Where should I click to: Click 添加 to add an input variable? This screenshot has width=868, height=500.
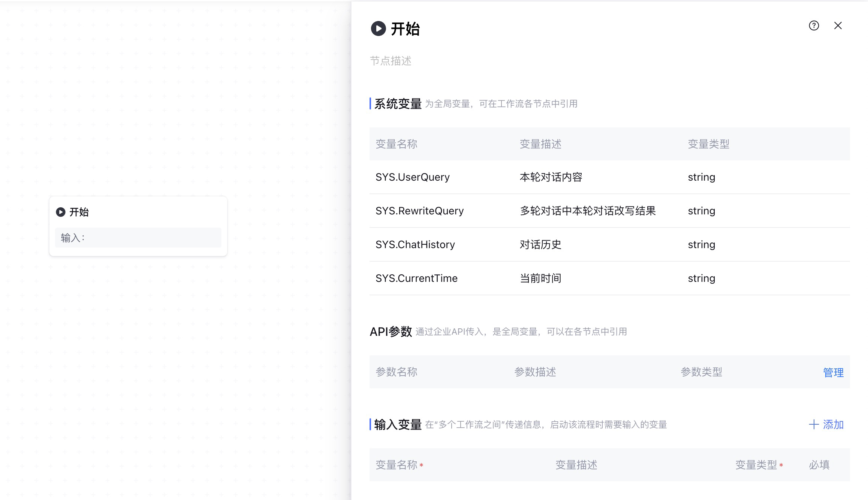(833, 425)
